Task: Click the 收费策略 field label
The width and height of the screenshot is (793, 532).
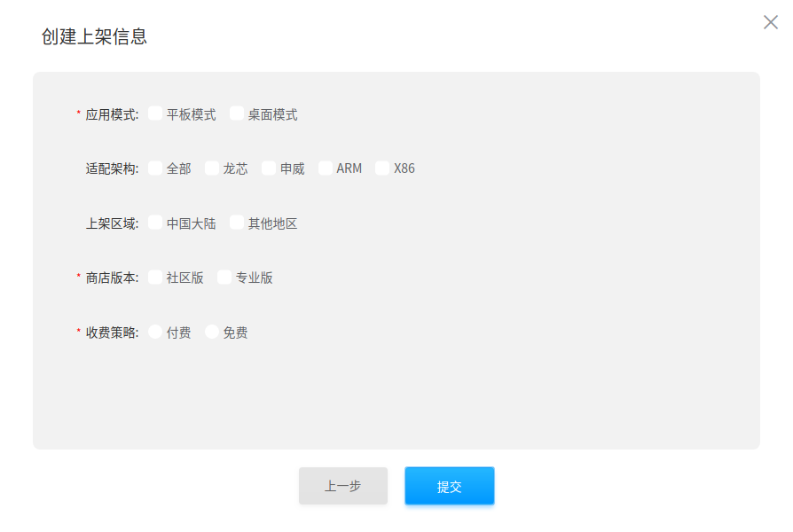Action: point(112,332)
